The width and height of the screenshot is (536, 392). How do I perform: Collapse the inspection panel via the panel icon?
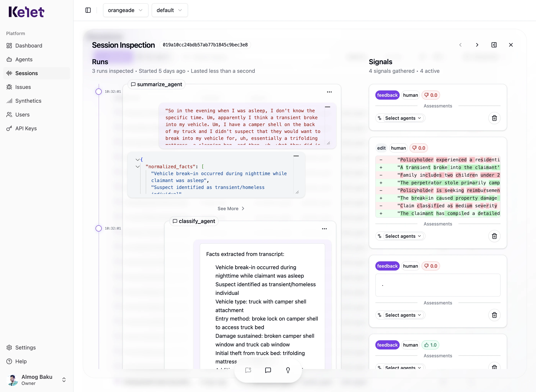(494, 45)
